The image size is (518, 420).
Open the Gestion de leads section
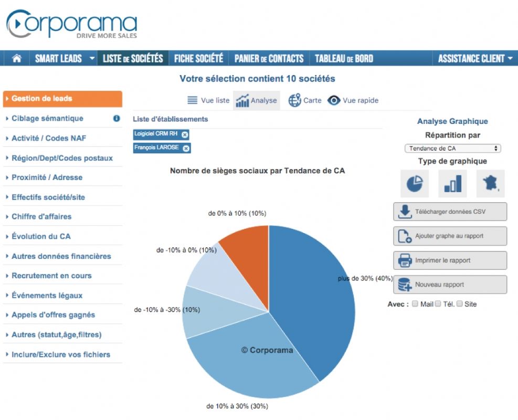(x=62, y=99)
